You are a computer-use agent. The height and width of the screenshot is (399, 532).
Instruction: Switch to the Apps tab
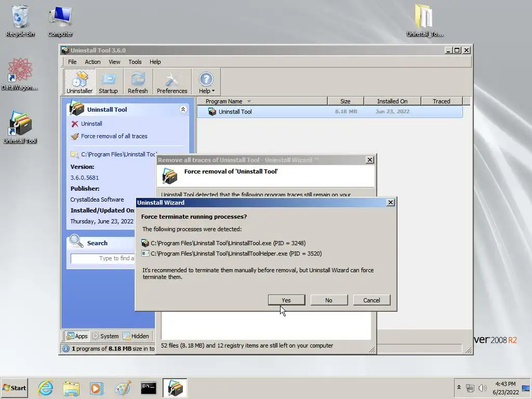(x=77, y=336)
